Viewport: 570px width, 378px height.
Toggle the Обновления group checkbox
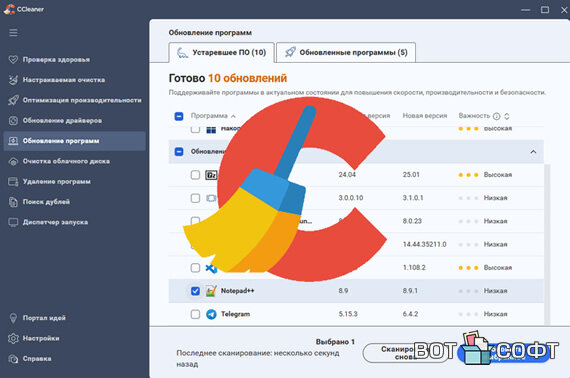(179, 152)
